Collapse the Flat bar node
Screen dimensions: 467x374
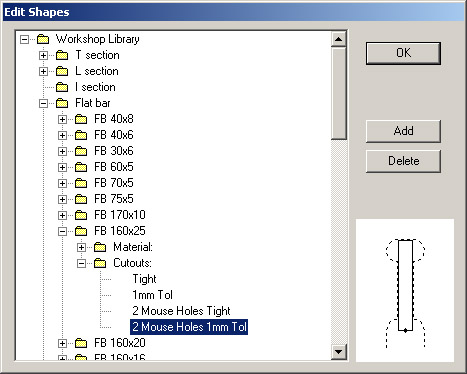(43, 103)
